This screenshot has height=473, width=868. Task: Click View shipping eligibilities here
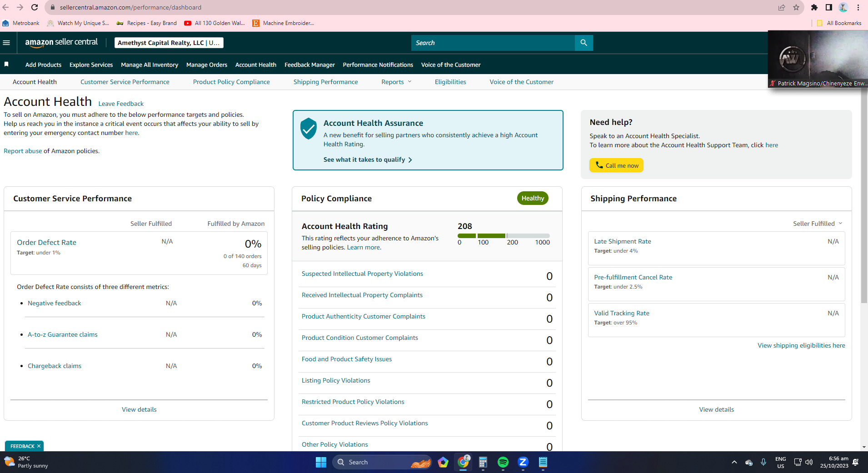[x=801, y=345]
